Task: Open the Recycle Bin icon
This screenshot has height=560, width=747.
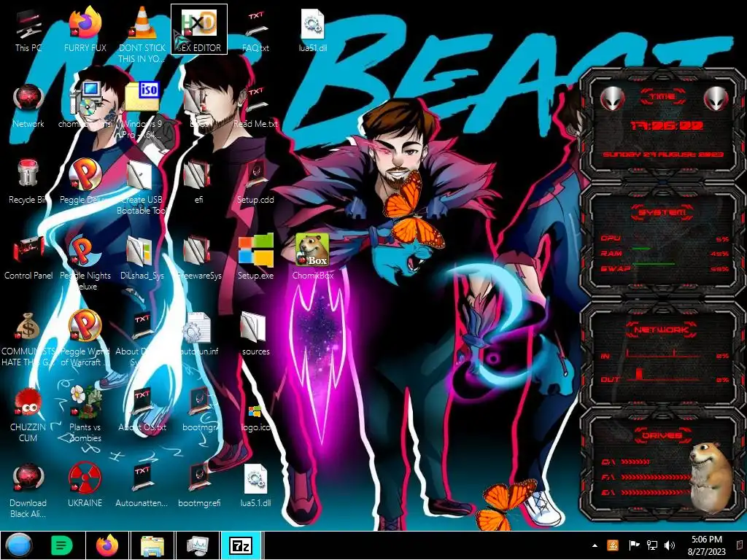Action: [28, 182]
